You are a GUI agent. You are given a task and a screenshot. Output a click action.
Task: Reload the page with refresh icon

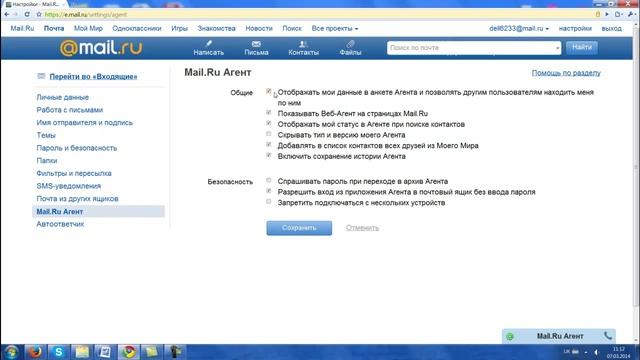pyautogui.click(x=27, y=14)
